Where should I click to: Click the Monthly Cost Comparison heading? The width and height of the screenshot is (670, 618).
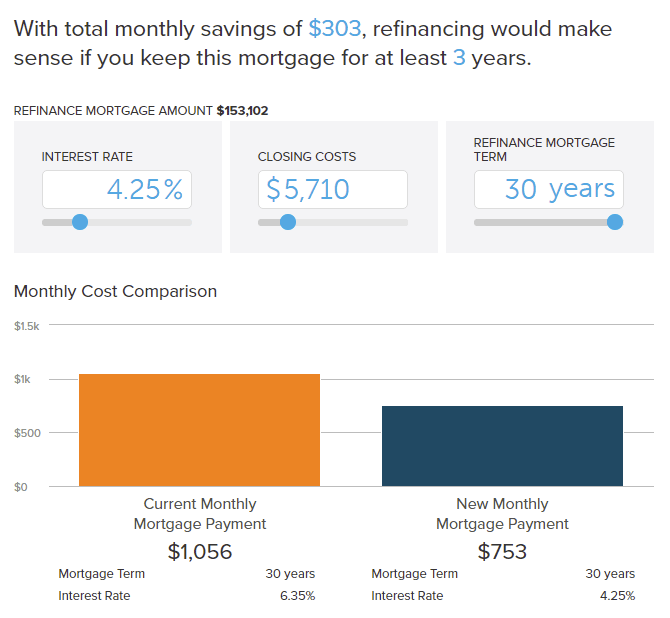pyautogui.click(x=115, y=292)
